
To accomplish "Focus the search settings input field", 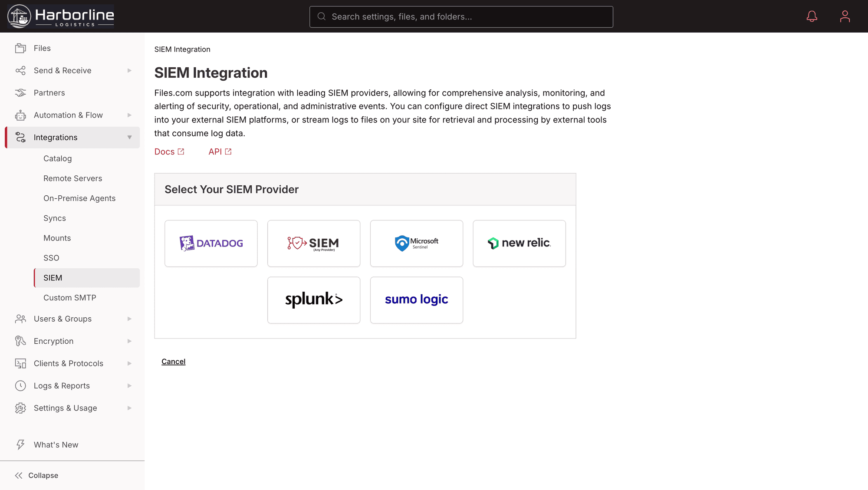I will tap(461, 16).
